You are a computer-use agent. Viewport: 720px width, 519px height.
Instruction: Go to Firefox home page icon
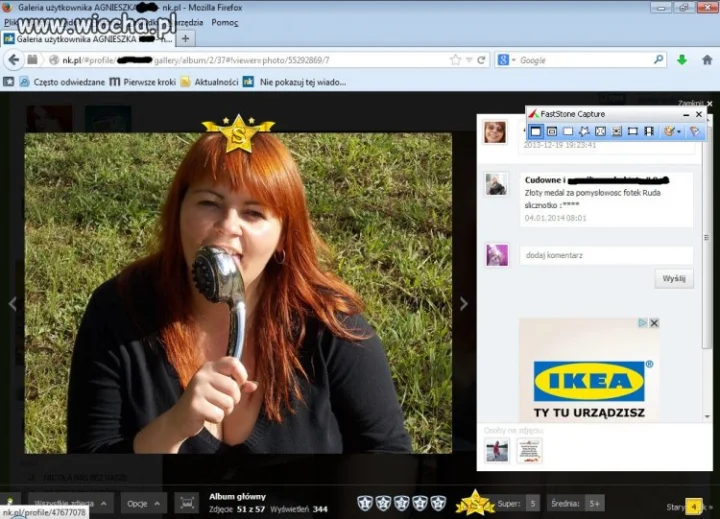tap(707, 60)
